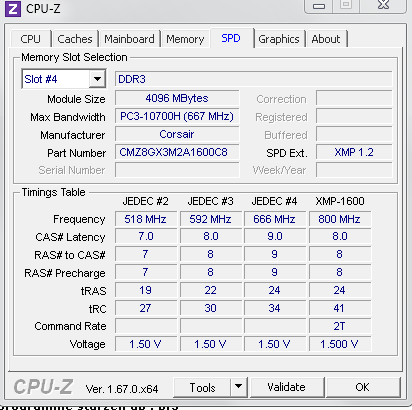This screenshot has height=410, width=412.
Task: Click the DDR3 memory type field
Action: 253,79
